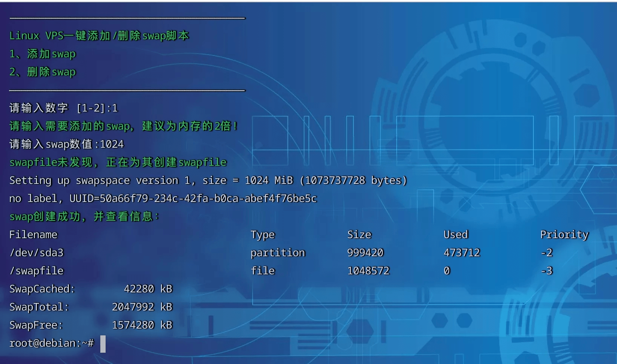
Task: Click the 1048572 swapfile size value
Action: click(x=368, y=271)
